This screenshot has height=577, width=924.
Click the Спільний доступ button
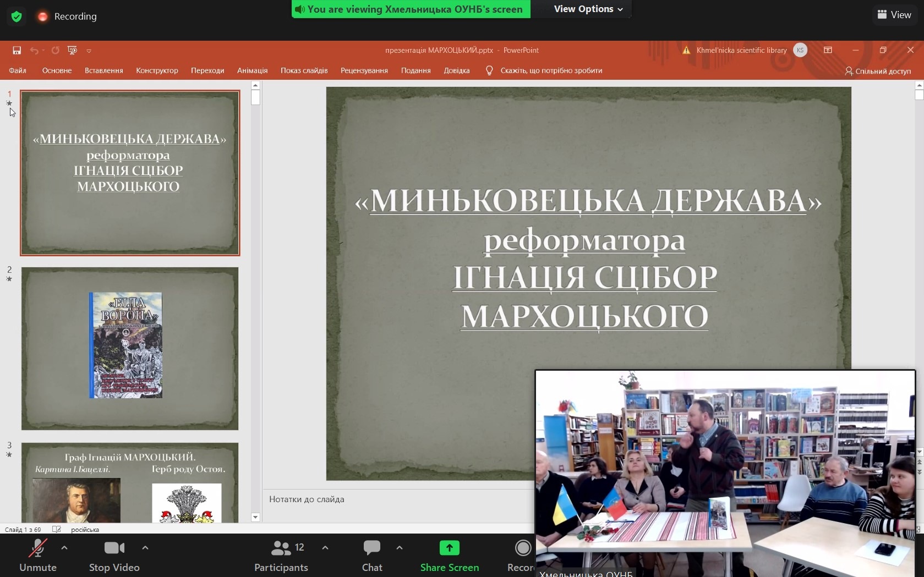click(x=878, y=71)
